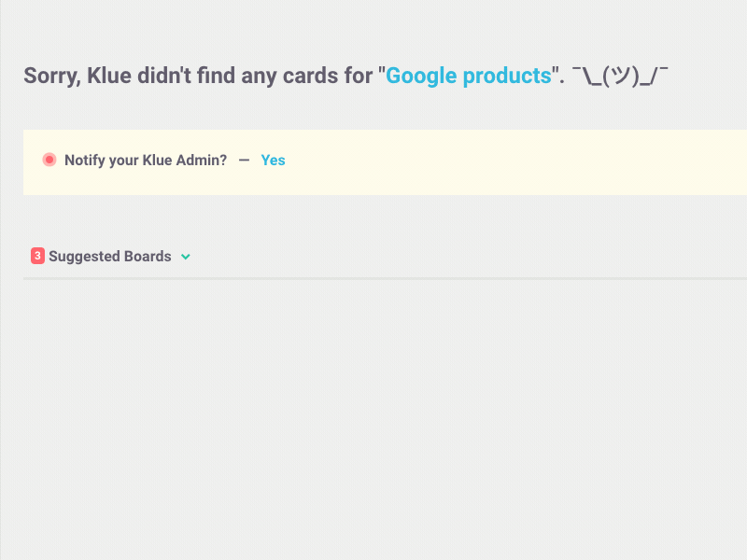This screenshot has height=560, width=747.
Task: Click "Yes" to notify Klue Admin
Action: pyautogui.click(x=273, y=161)
